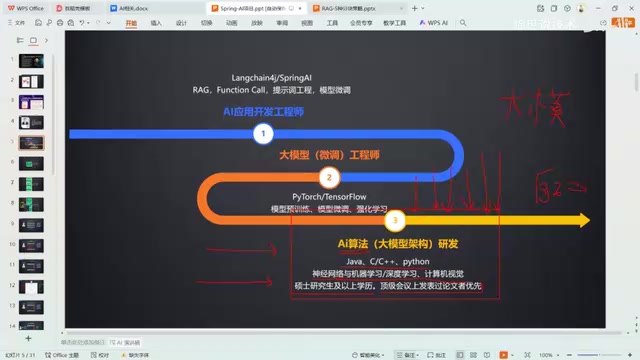Click the Office 主题 status bar item
Image resolution: width=640 pixels, height=360 pixels.
point(62,355)
